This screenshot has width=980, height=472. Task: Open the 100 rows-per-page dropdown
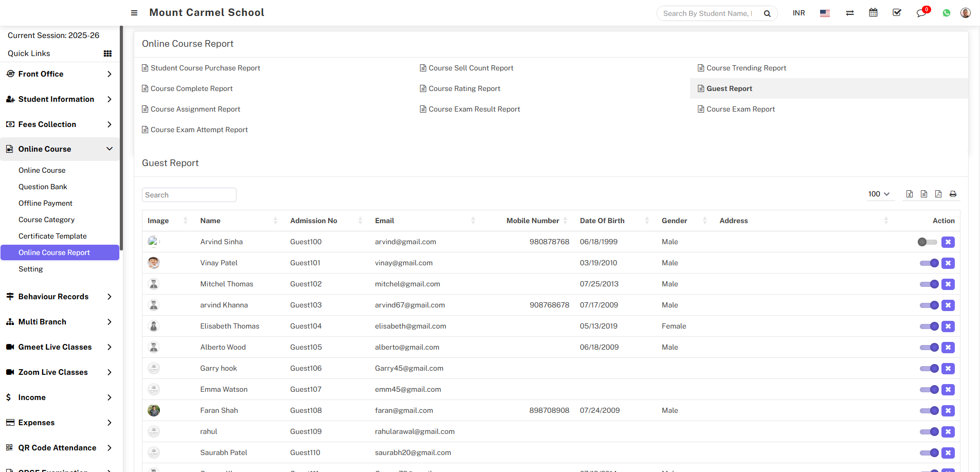tap(879, 194)
